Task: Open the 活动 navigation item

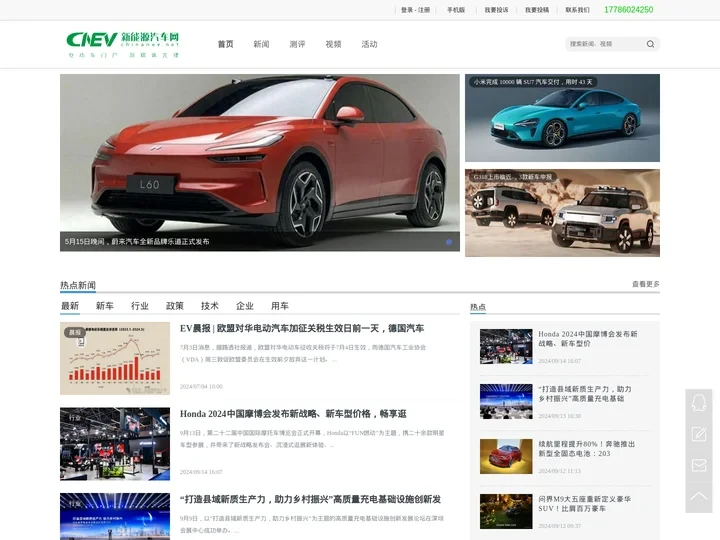Action: [x=369, y=44]
